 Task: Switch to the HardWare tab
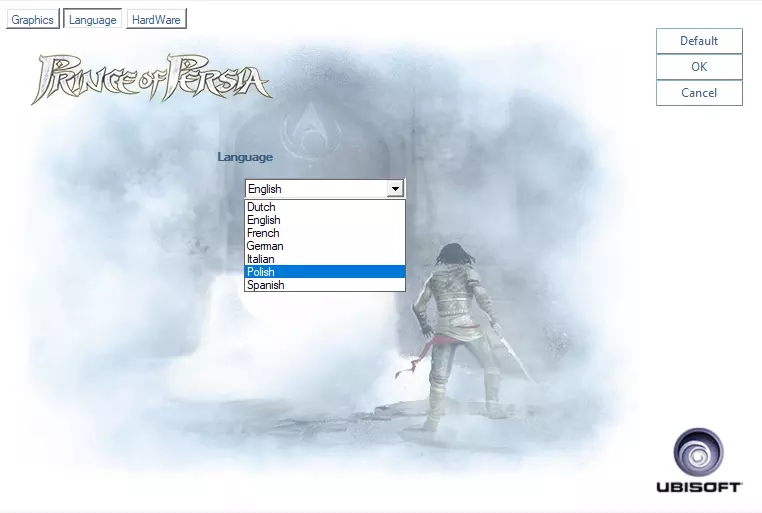156,19
